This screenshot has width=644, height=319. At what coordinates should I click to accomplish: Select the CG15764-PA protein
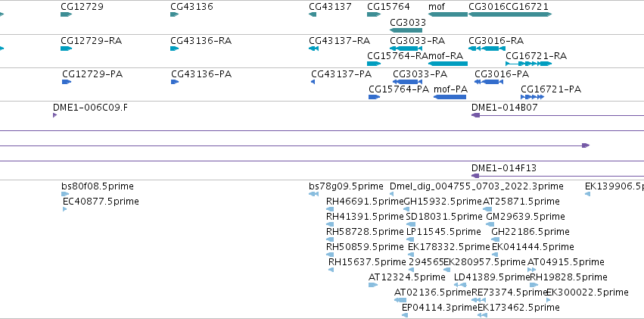coord(374,97)
